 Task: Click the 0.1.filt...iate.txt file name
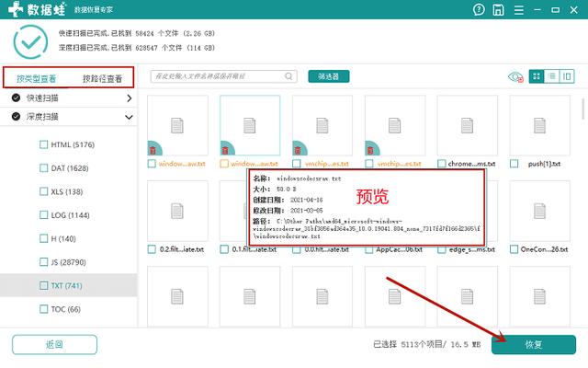(254, 249)
